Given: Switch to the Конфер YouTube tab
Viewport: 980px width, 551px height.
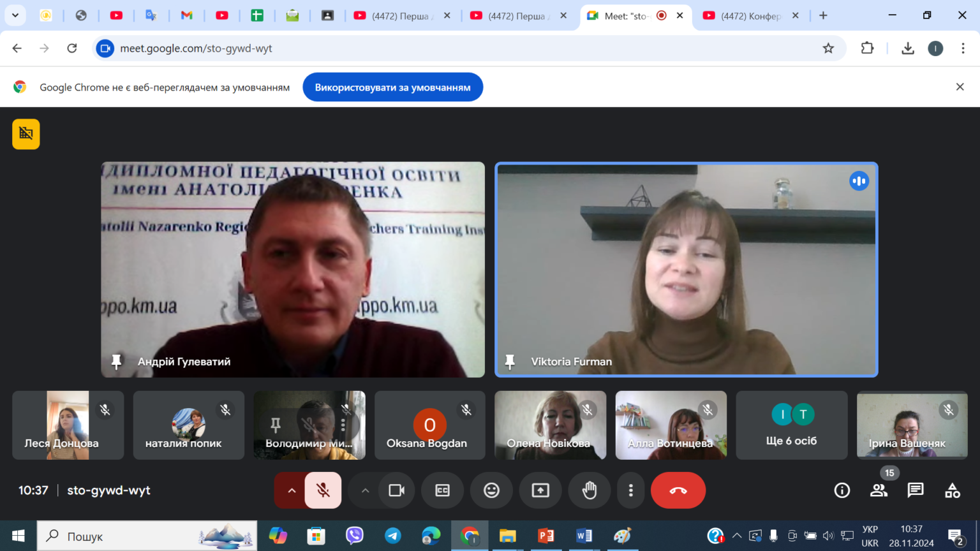Looking at the screenshot, I should 751,16.
